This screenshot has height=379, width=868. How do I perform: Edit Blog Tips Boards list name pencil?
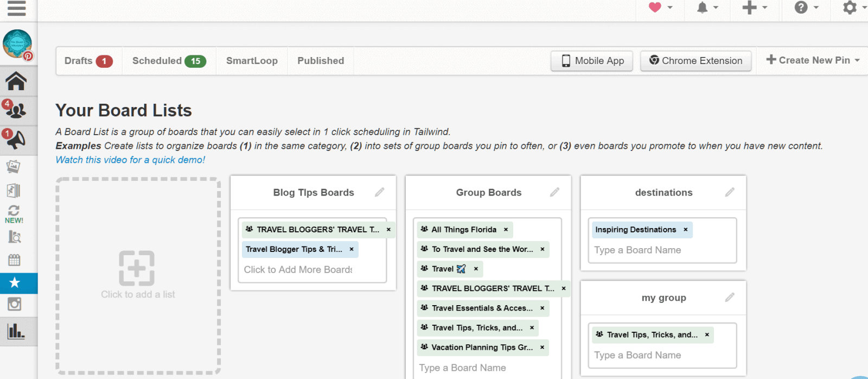pos(380,192)
